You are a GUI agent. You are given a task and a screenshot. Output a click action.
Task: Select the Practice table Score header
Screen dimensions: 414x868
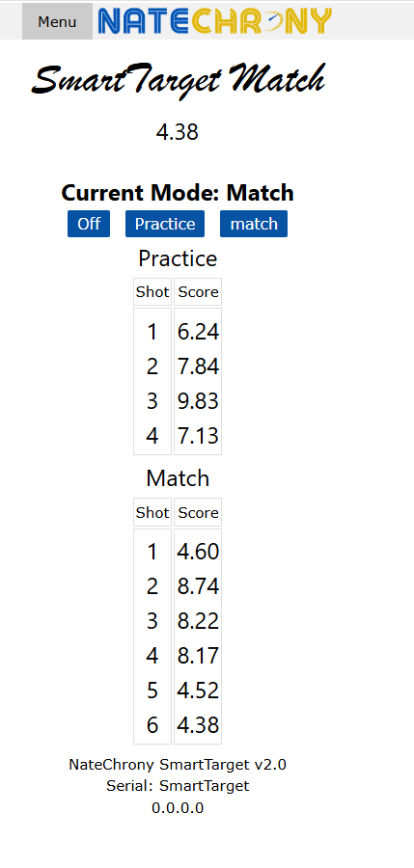198,291
